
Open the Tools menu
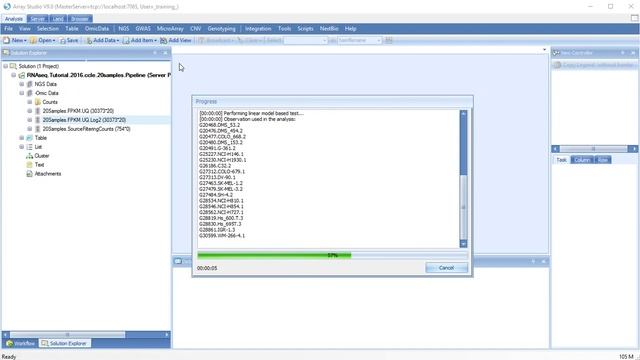284,29
